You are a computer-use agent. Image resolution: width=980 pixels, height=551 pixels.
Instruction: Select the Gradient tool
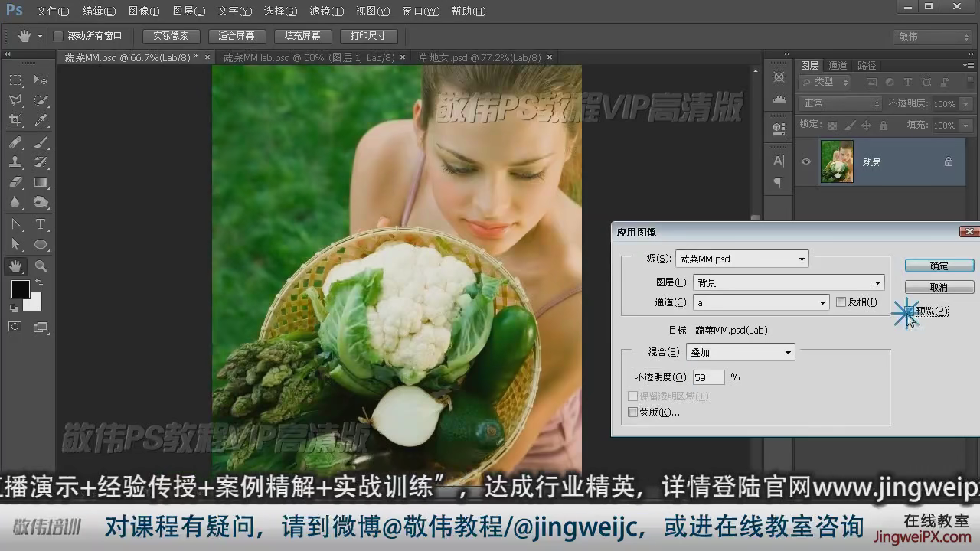[x=41, y=183]
